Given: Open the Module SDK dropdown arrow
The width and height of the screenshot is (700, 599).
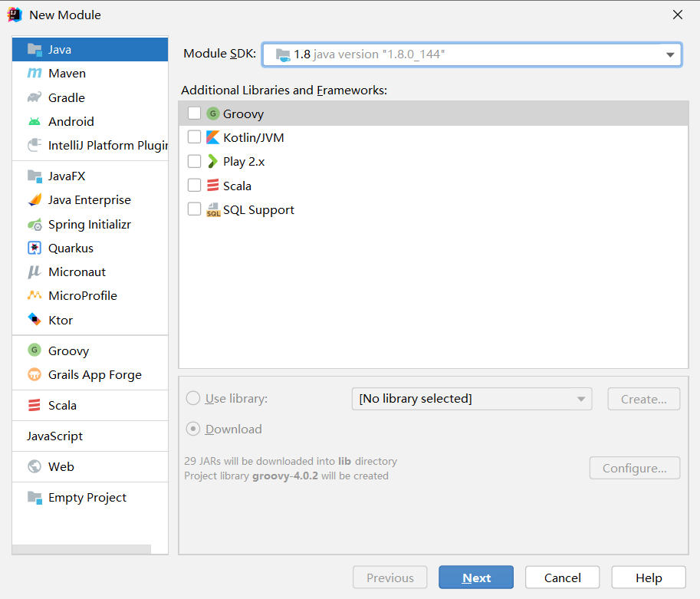Looking at the screenshot, I should [x=669, y=54].
